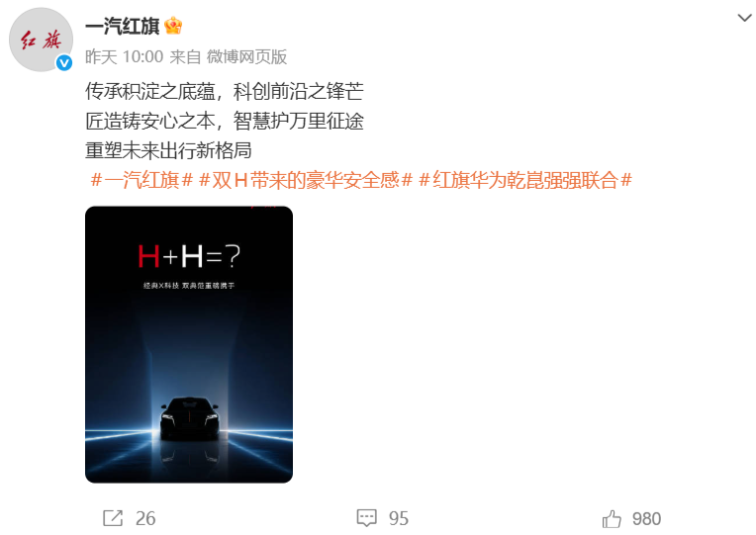This screenshot has height=535, width=756.
Task: Click the post text 重塑未来出行新格局
Action: coord(168,150)
